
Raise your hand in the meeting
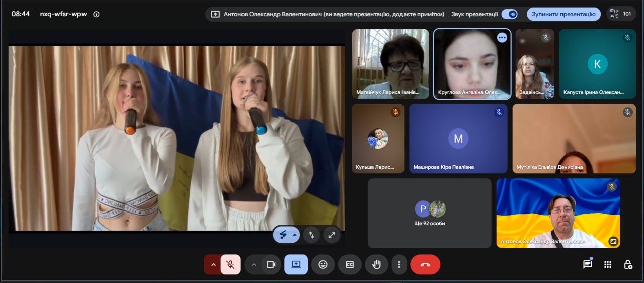coord(376,264)
